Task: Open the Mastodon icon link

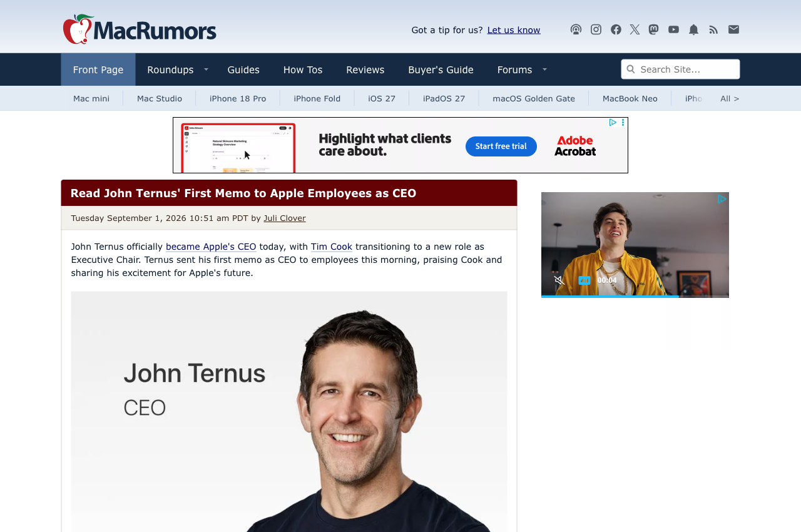Action: pos(653,29)
